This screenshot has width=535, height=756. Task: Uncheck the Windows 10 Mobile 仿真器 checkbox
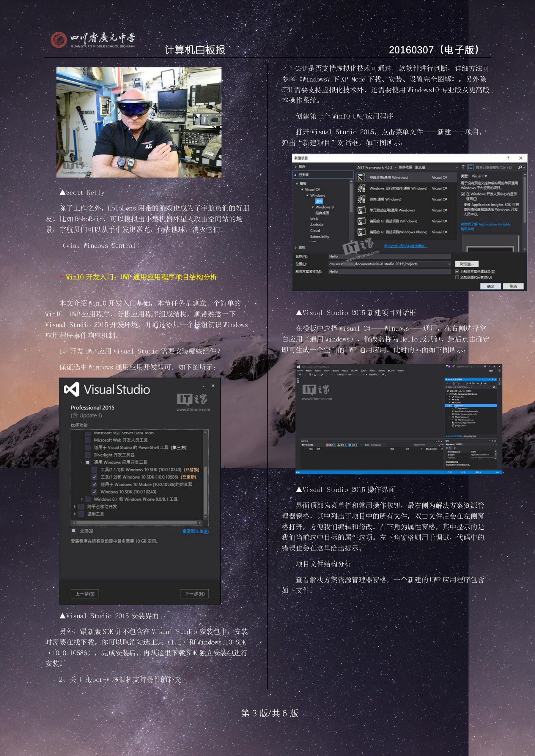point(94,484)
